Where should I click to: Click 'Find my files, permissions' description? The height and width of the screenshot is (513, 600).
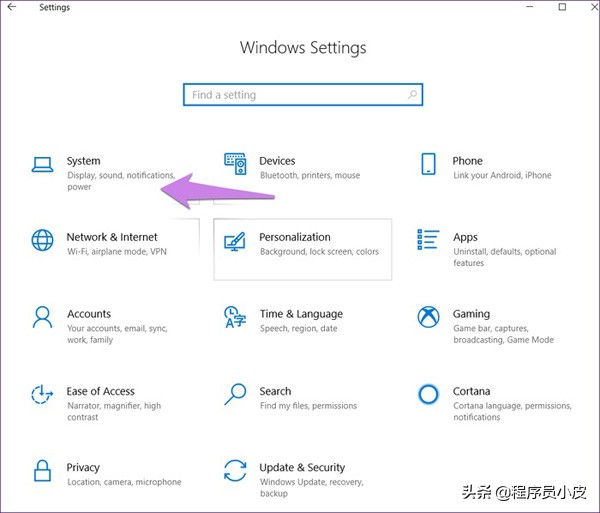(308, 406)
